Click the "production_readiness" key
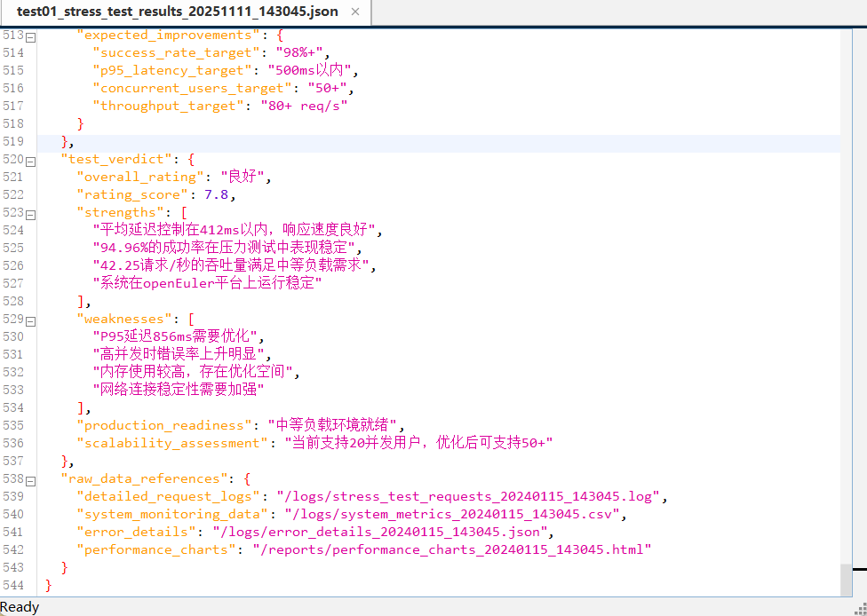 coord(164,425)
